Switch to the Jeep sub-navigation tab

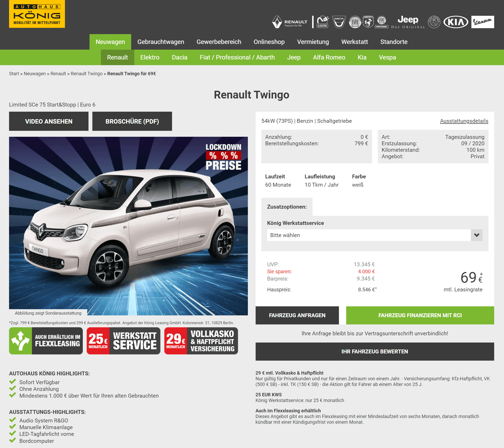point(294,57)
